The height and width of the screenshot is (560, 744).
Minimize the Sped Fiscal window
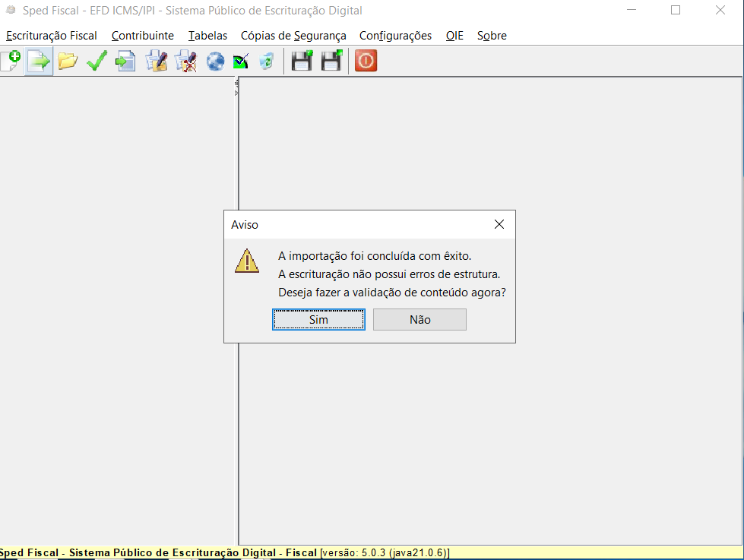click(x=631, y=10)
